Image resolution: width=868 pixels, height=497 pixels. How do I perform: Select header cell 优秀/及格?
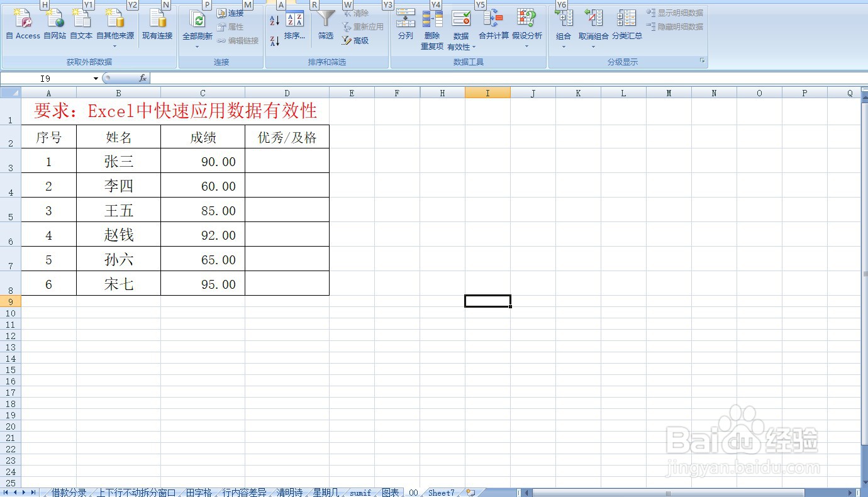(x=287, y=137)
